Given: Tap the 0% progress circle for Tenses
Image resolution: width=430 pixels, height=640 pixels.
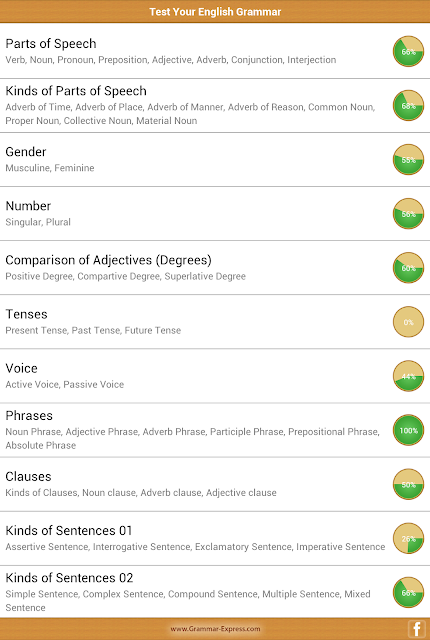Looking at the screenshot, I should pyautogui.click(x=408, y=322).
